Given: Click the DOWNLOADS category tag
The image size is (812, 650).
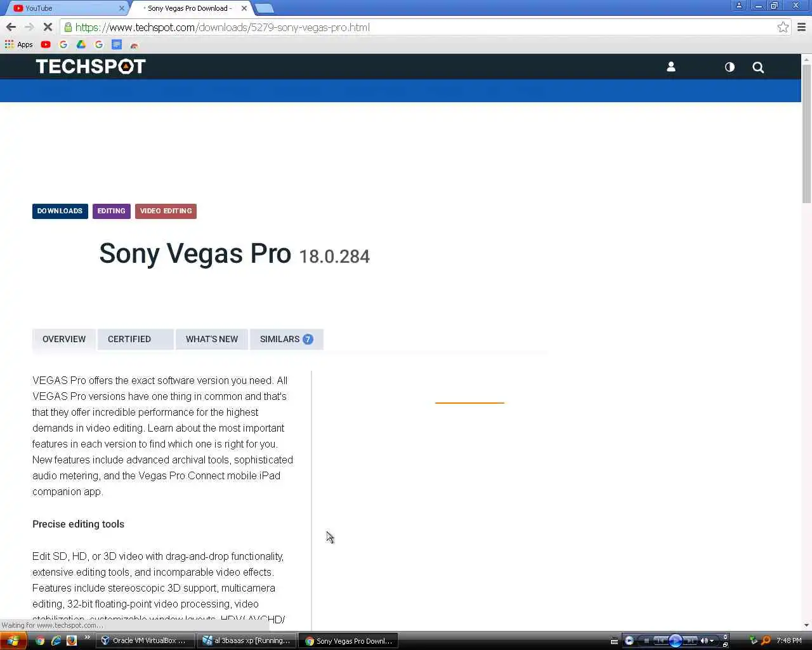Looking at the screenshot, I should pos(60,211).
